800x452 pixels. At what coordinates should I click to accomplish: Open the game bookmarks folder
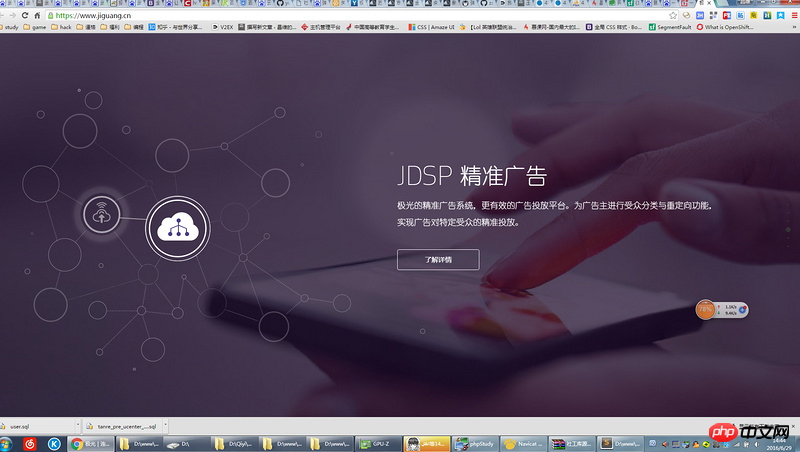pyautogui.click(x=35, y=27)
